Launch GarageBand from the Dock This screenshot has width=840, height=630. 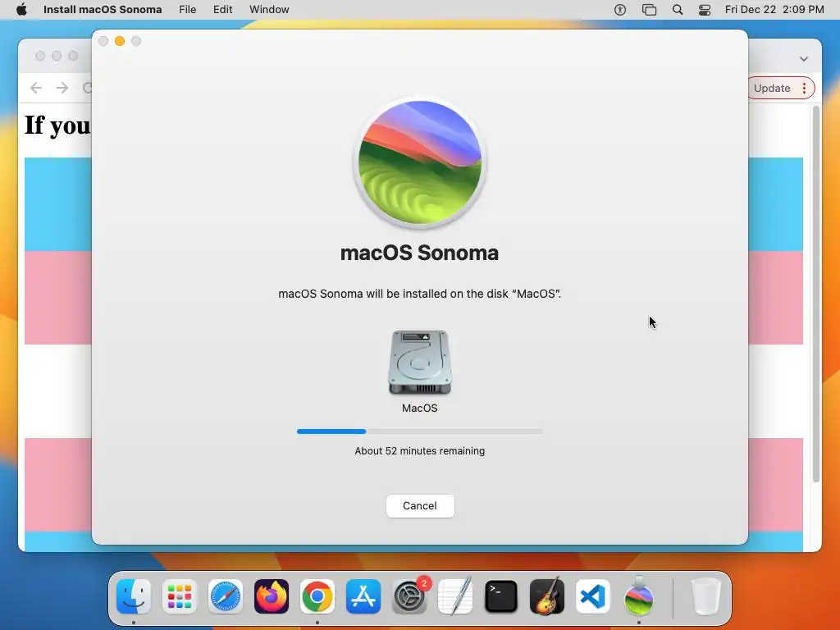click(x=547, y=596)
